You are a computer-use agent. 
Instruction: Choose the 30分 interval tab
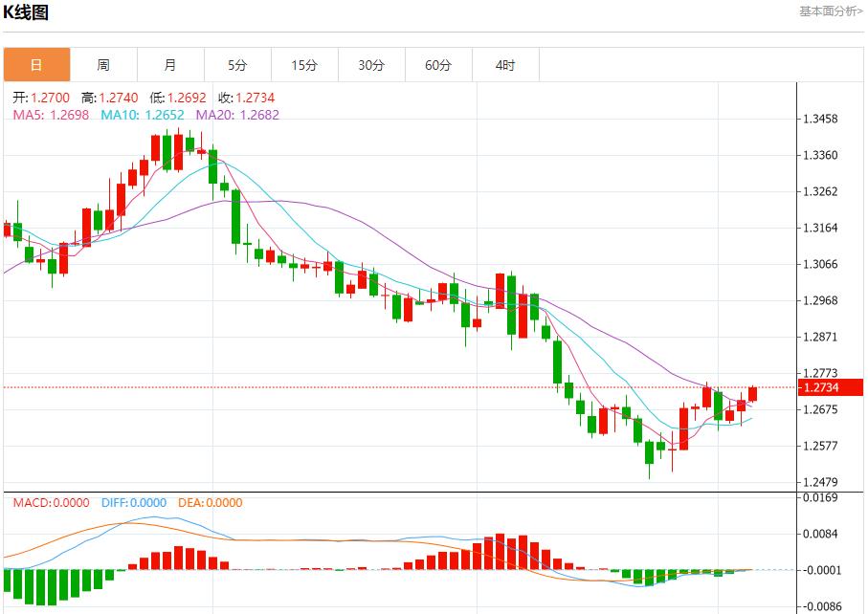(x=371, y=65)
